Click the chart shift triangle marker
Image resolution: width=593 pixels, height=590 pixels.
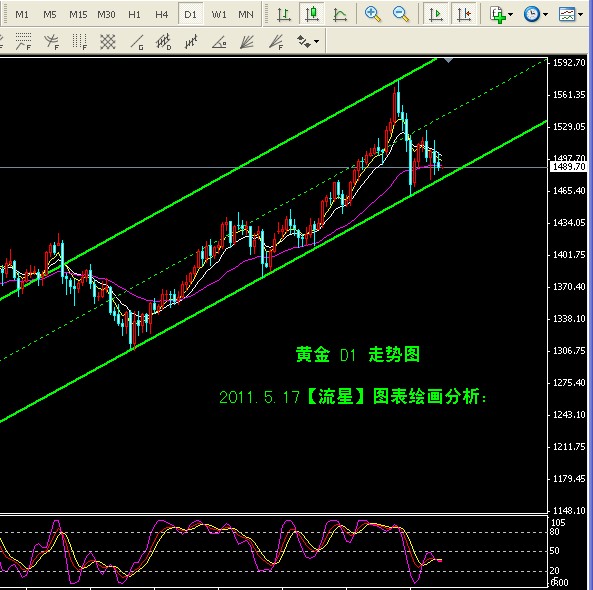pyautogui.click(x=448, y=61)
